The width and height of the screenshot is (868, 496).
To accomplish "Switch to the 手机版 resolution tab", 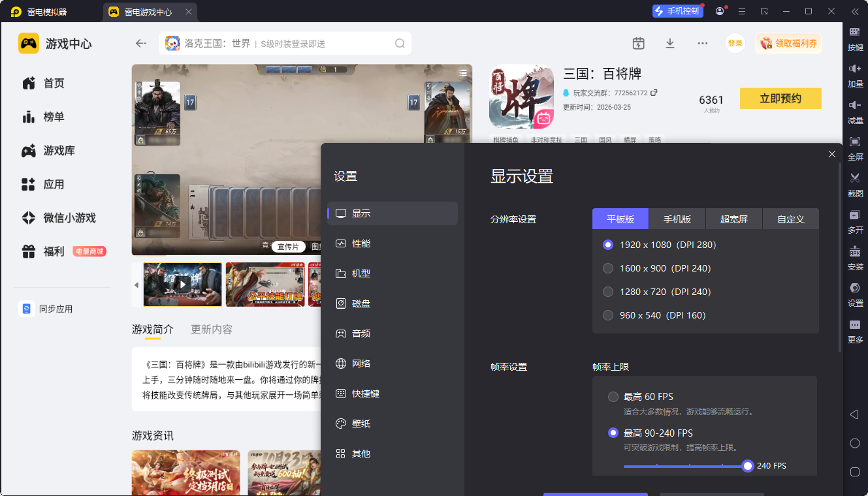I will (677, 219).
